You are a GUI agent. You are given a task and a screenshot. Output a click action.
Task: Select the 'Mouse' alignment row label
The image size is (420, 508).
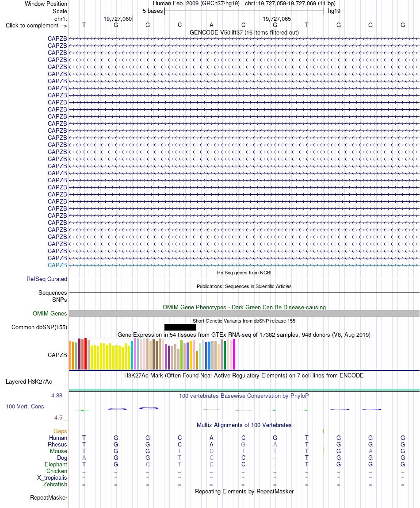pyautogui.click(x=58, y=451)
